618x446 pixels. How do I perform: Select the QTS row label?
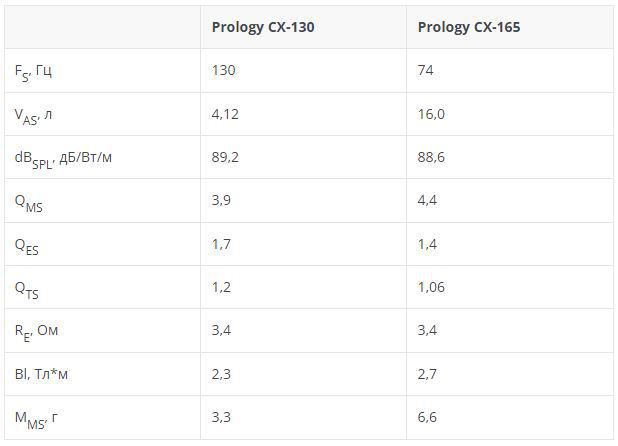[27, 288]
